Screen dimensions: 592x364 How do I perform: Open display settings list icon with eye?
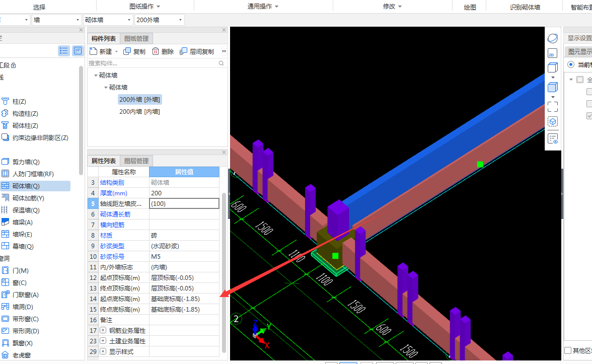552,139
